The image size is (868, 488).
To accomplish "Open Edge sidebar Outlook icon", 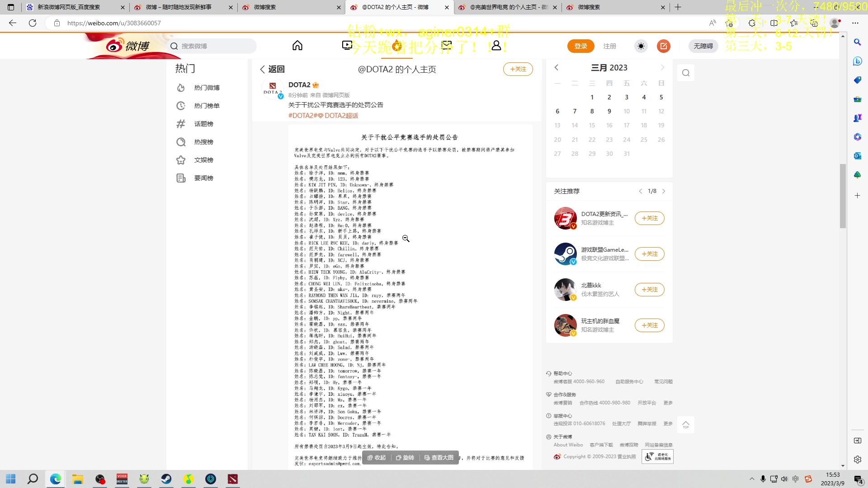I will point(857,156).
